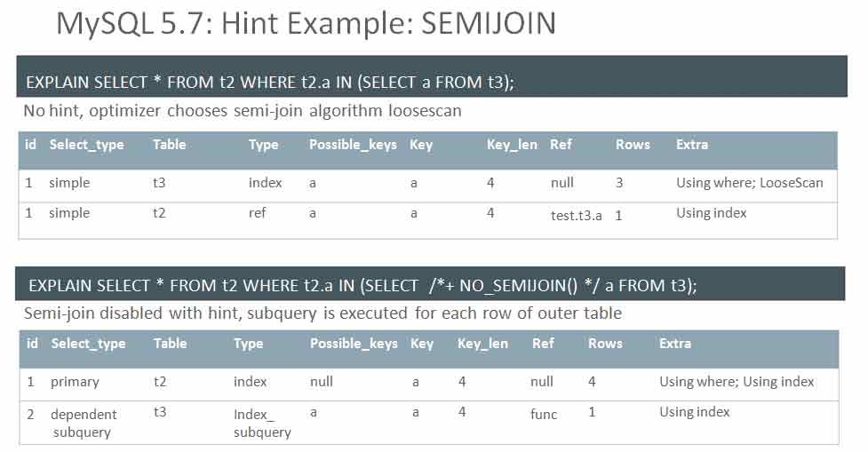The height and width of the screenshot is (452, 868).
Task: Select the 'test.t3.a' Ref cell
Action: [x=576, y=215]
